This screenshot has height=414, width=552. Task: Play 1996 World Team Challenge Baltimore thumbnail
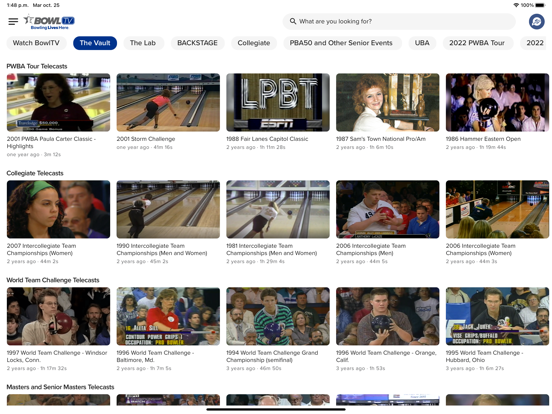point(168,316)
